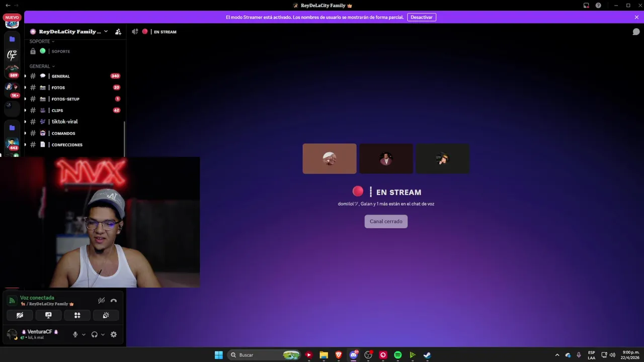Open the GENERAL text channel

74,76
